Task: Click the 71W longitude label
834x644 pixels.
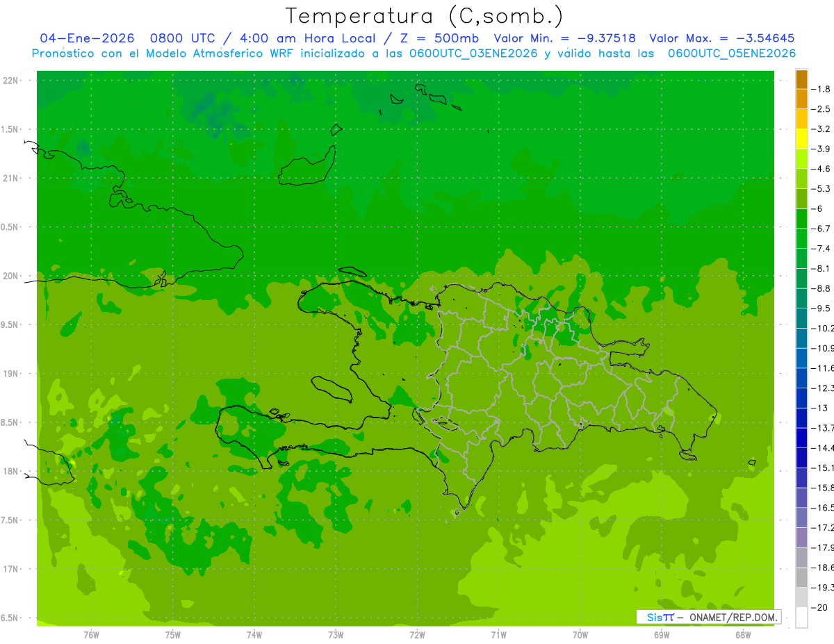Action: [x=498, y=635]
